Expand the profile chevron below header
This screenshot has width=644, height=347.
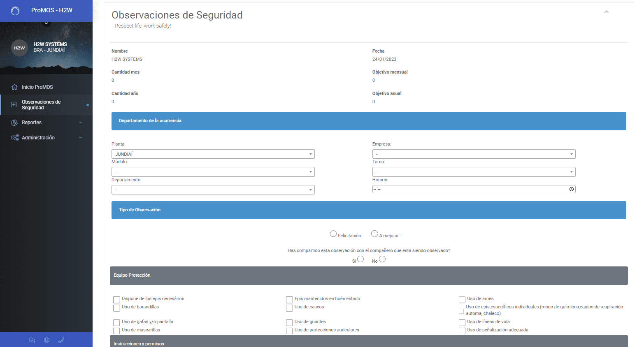(46, 23)
